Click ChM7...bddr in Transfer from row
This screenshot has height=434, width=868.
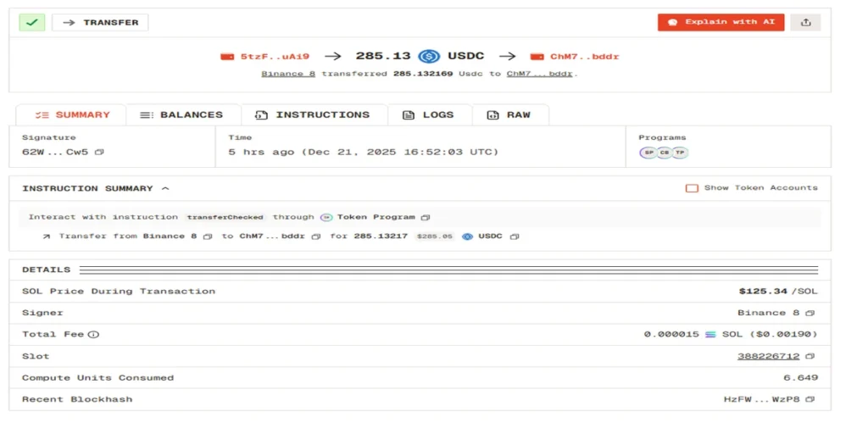[x=272, y=236]
